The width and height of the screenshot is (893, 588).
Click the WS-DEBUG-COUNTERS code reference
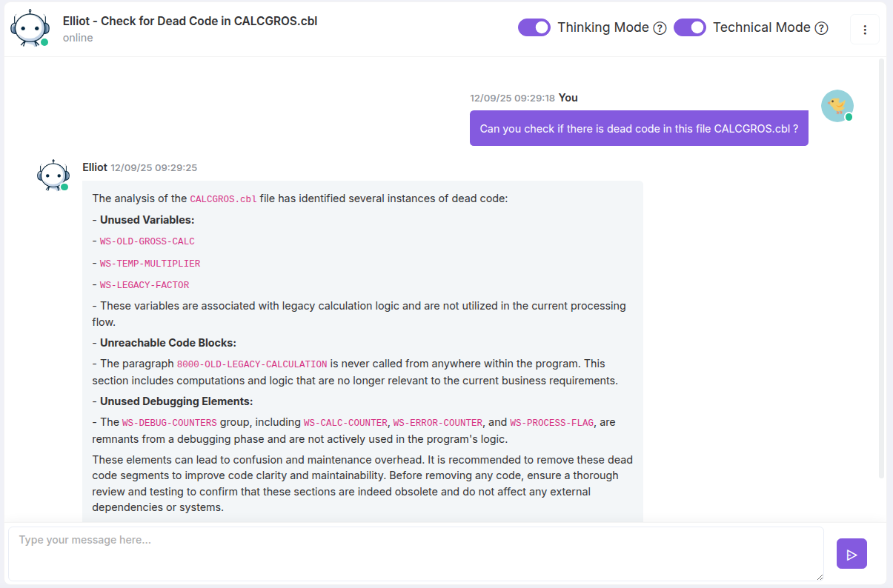click(x=169, y=423)
